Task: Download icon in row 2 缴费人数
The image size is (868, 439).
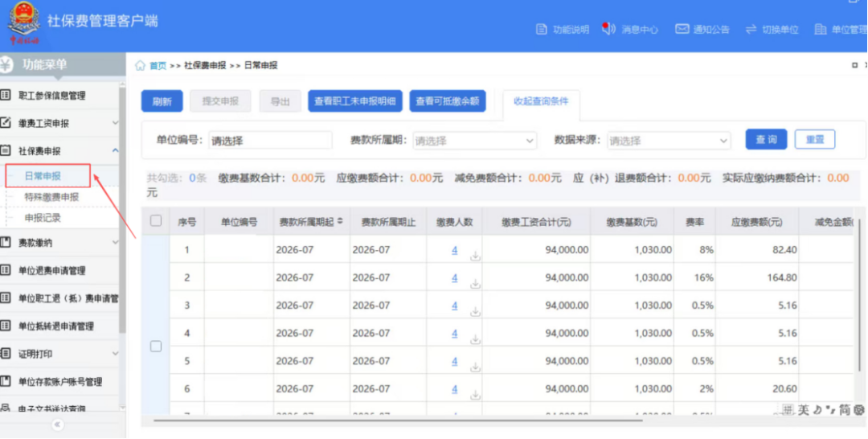Action: (475, 284)
